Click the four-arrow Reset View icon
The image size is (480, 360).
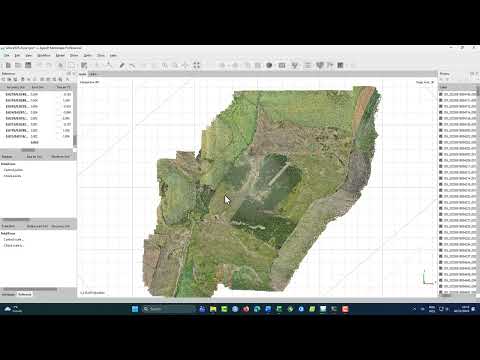point(197,65)
